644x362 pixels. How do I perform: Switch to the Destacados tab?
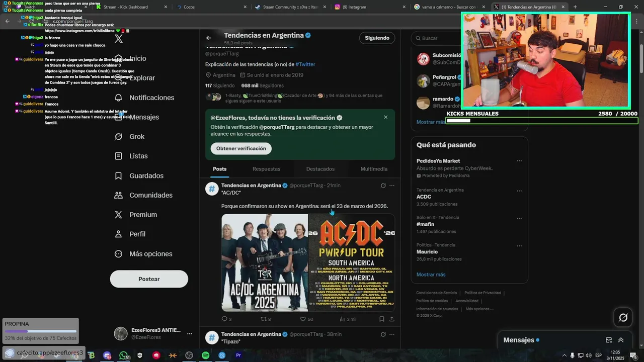pos(320,169)
